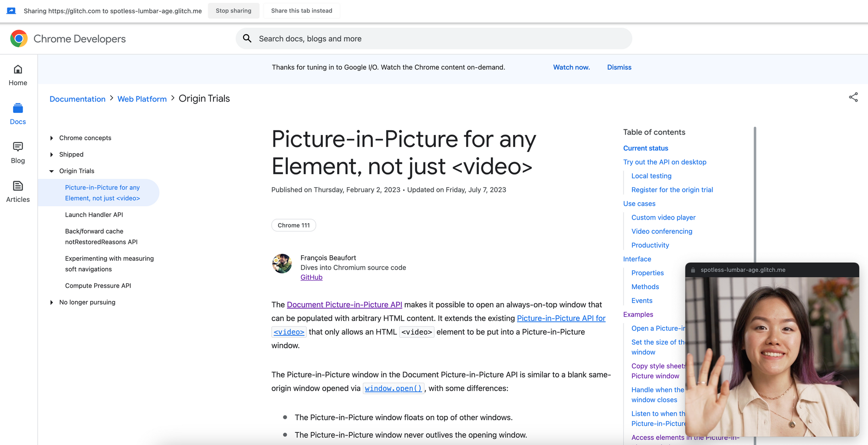Select Compute Pressure API nav item
The image size is (868, 445).
tap(98, 286)
